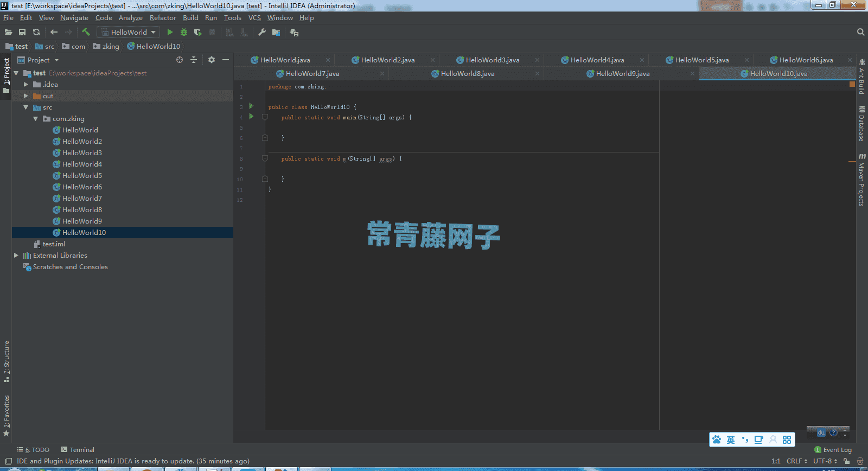Switch to HelloWorld9.java editor tab

(622, 74)
